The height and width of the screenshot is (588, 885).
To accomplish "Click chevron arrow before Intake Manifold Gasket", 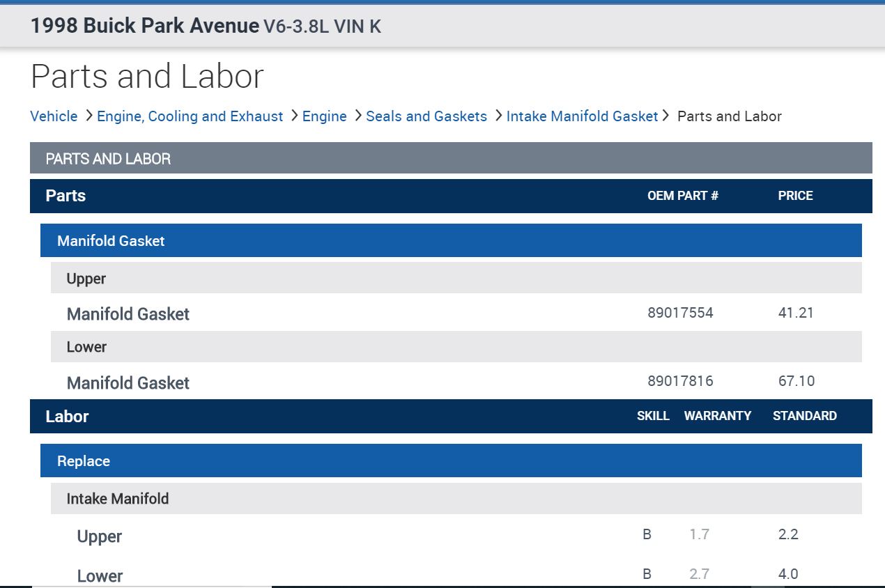I will (x=498, y=116).
